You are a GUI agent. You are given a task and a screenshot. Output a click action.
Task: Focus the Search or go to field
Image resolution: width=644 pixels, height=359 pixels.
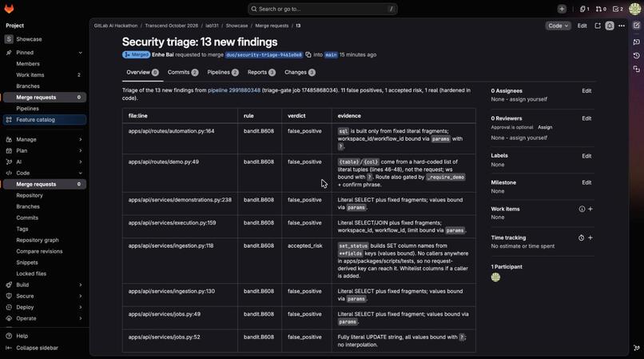[323, 9]
